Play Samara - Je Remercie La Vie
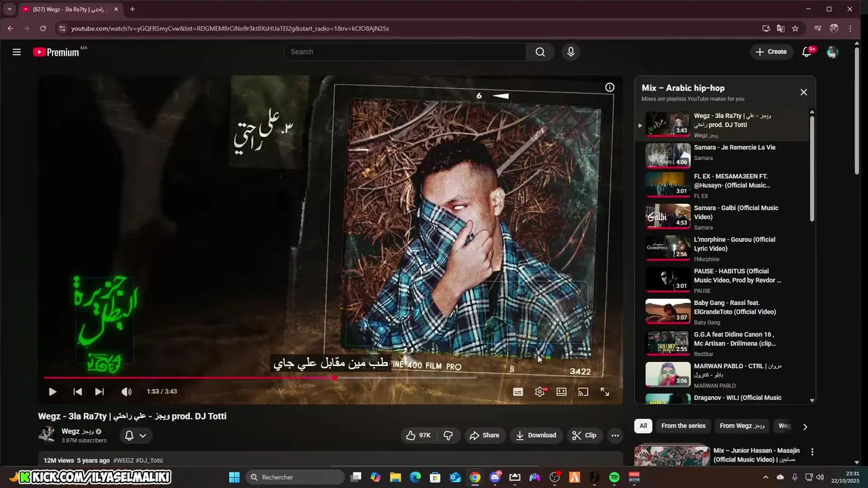 tap(723, 155)
